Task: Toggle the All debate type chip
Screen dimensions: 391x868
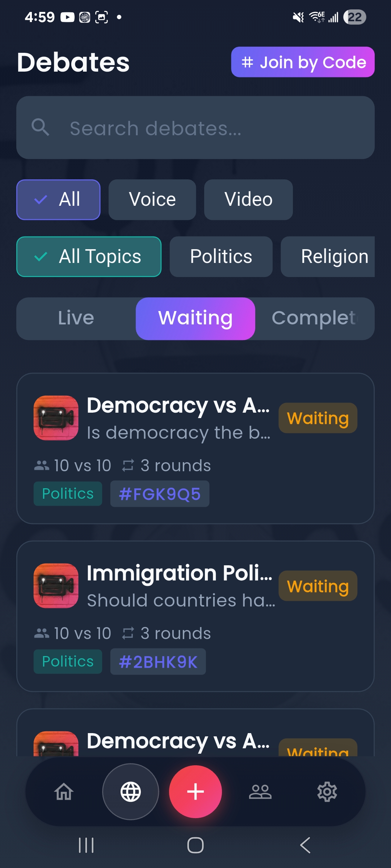Action: coord(58,200)
